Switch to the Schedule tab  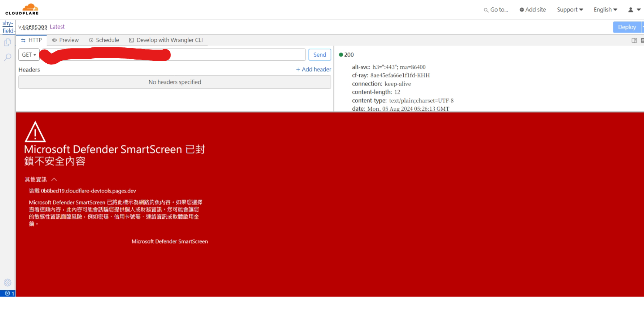[104, 40]
